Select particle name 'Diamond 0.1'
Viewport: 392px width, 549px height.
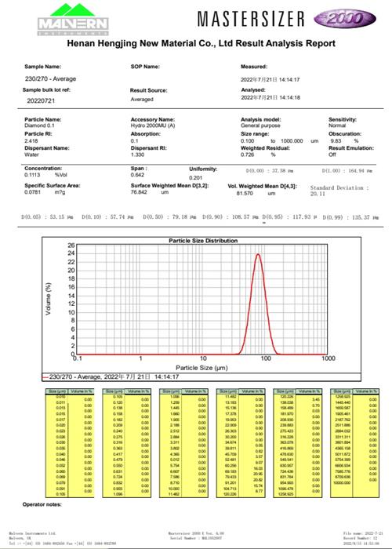(x=39, y=125)
